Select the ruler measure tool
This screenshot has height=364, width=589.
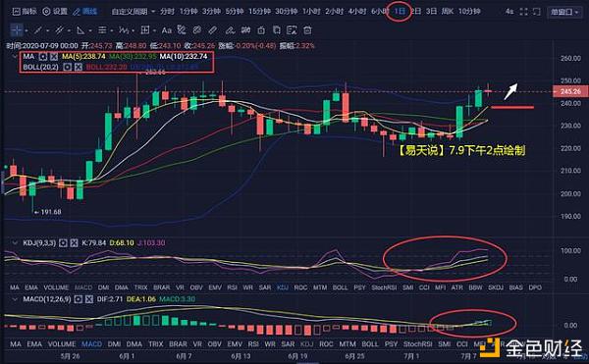coord(213,30)
